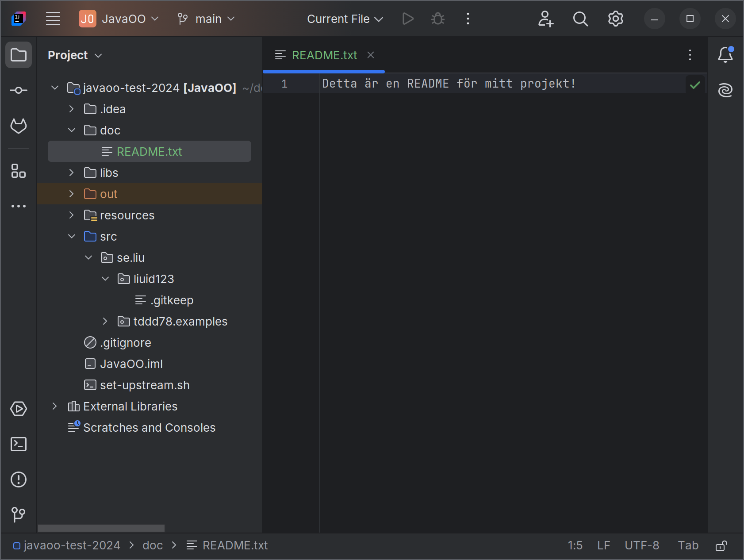Screen dimensions: 744x560
Task: Open the Services tool window
Action: click(19, 409)
